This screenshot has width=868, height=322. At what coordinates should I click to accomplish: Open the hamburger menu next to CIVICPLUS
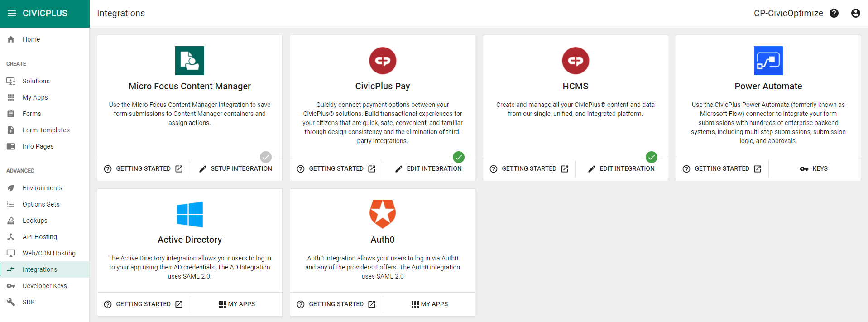(x=12, y=13)
